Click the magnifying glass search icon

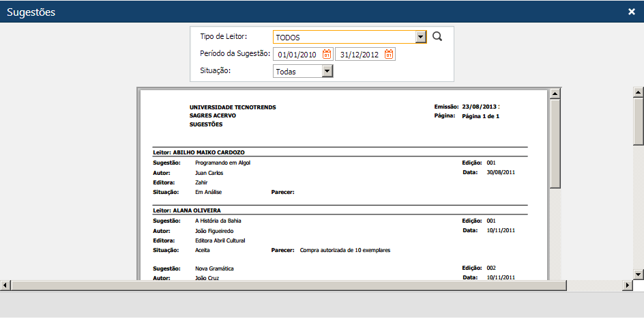tap(437, 37)
